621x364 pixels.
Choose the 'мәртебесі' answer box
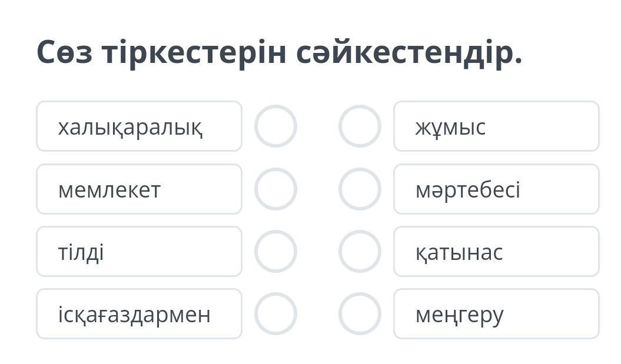(x=496, y=189)
